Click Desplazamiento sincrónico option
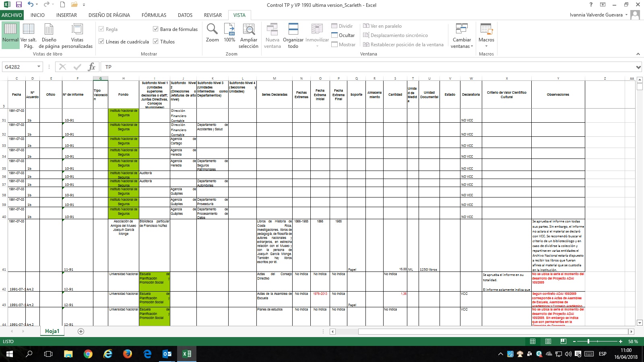Image resolution: width=644 pixels, height=362 pixels. 395,35
